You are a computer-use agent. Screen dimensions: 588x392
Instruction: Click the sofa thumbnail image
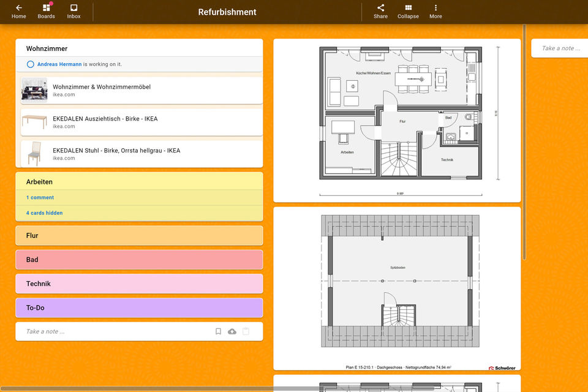pyautogui.click(x=34, y=91)
